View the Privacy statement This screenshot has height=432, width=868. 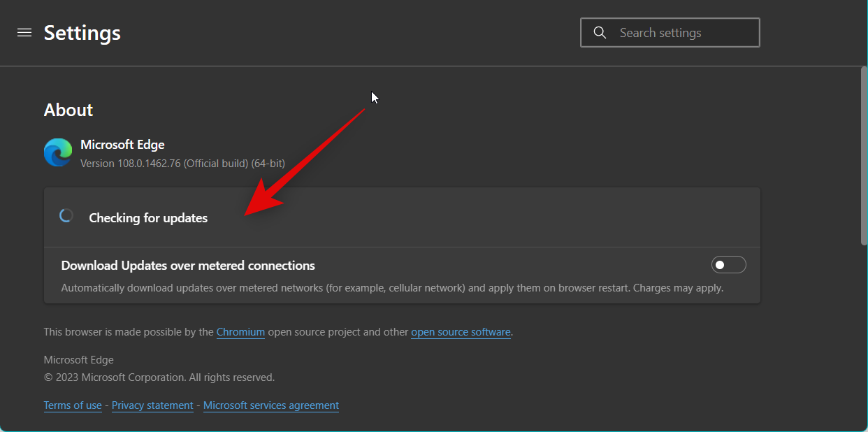pos(152,405)
